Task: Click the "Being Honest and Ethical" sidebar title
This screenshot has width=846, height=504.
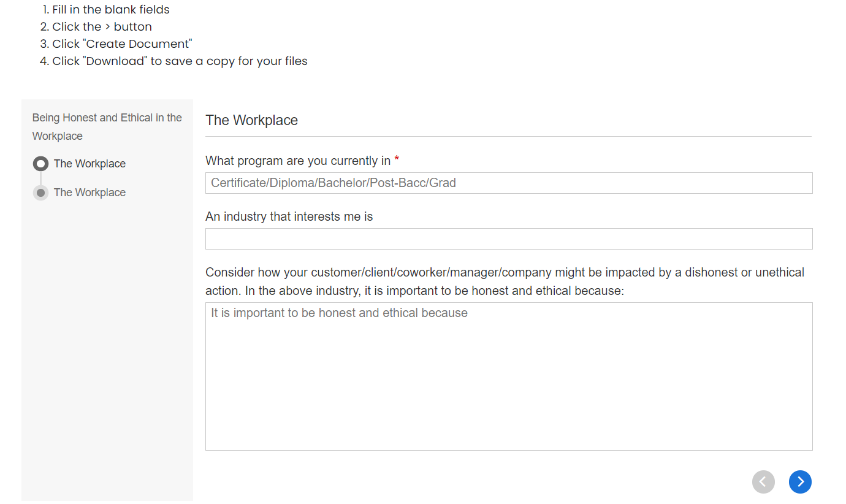Action: pyautogui.click(x=107, y=126)
